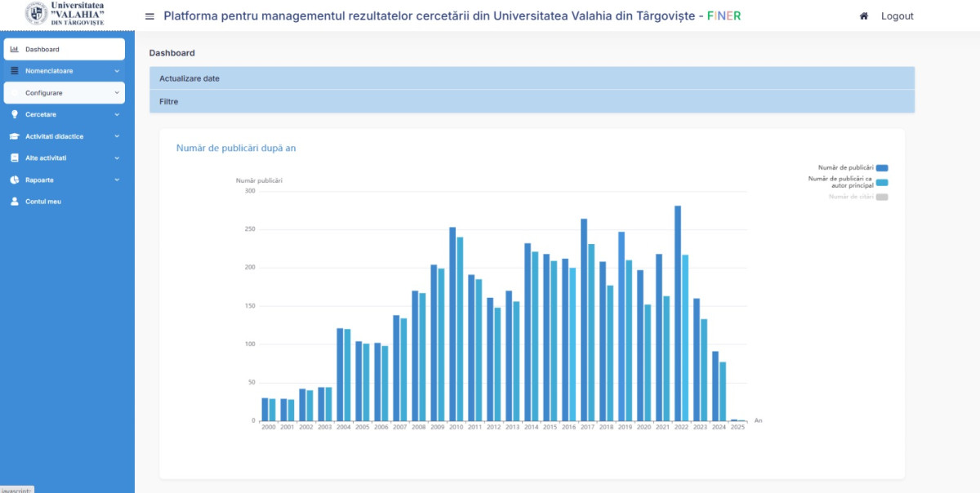Click the Nomenclatoare list icon

tap(15, 71)
